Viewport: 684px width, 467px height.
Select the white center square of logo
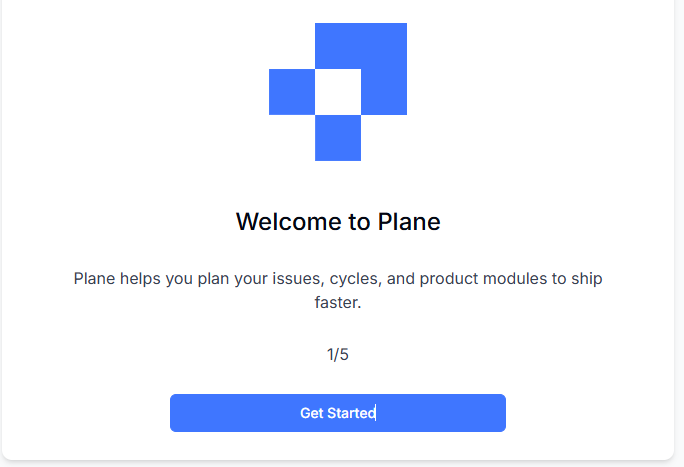coord(338,92)
